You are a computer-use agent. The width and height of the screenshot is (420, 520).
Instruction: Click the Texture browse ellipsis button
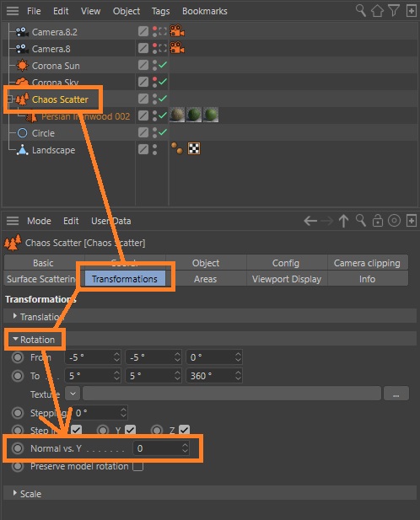pos(396,394)
